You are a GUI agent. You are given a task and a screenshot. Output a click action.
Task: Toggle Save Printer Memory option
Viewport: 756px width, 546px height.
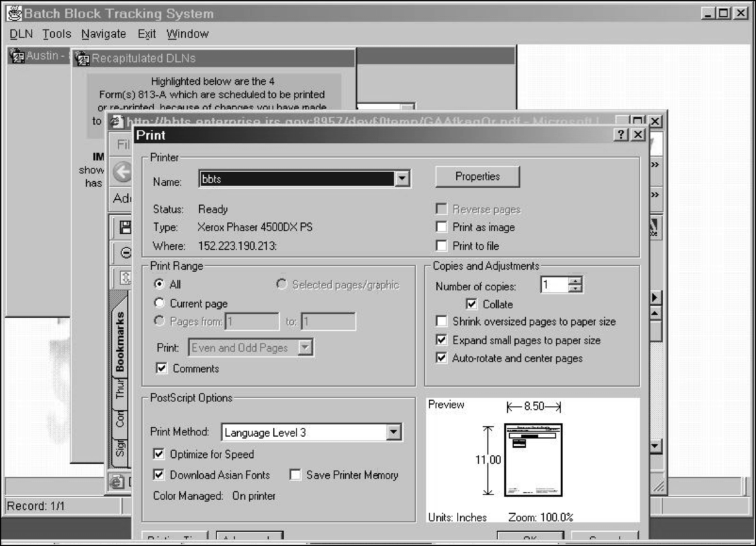point(295,474)
